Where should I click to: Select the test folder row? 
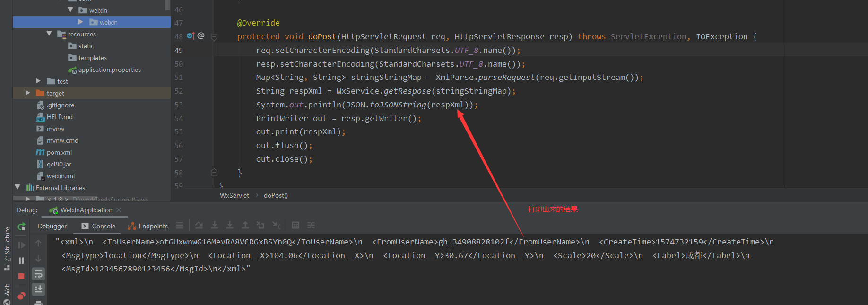92,81
